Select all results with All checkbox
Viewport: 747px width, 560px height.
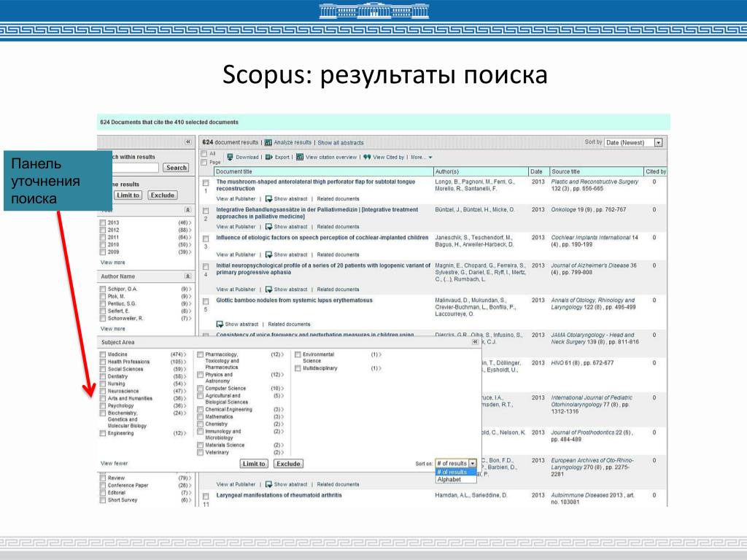click(x=204, y=153)
